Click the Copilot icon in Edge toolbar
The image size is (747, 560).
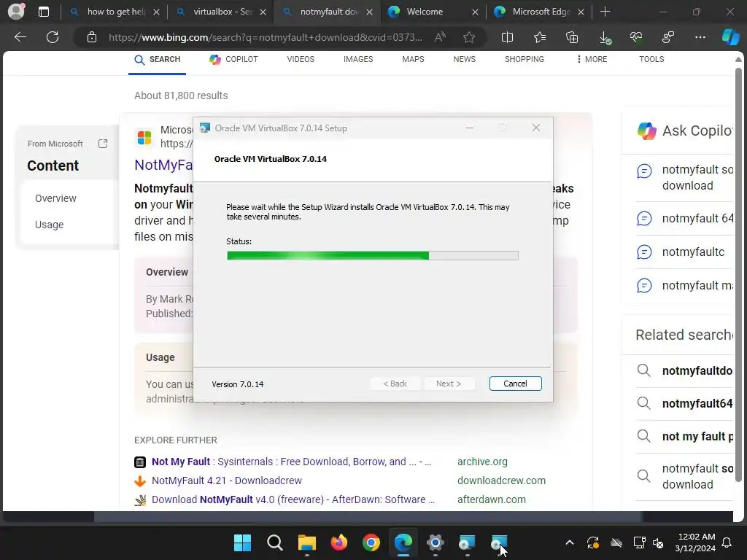(730, 37)
